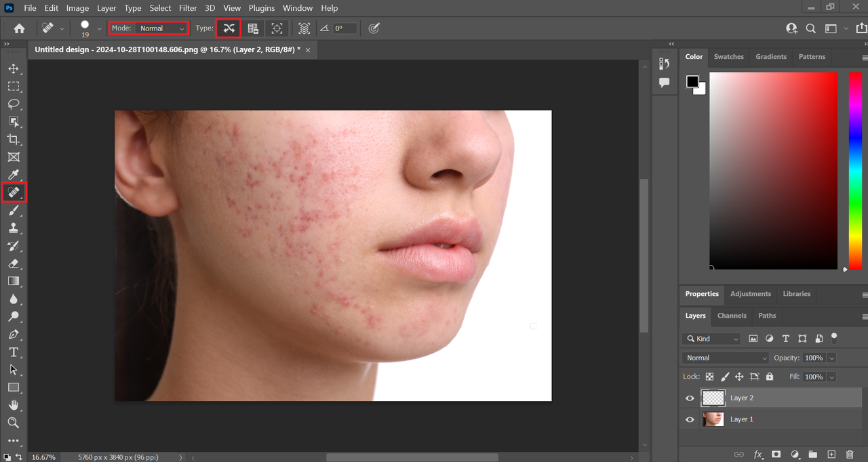Toggle lock transparent pixels
This screenshot has width=868, height=462.
[x=709, y=377]
